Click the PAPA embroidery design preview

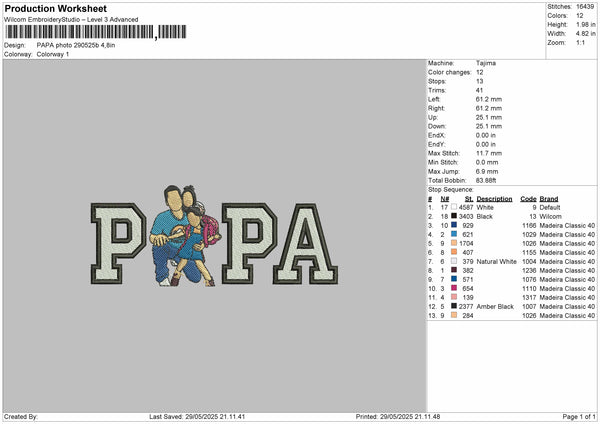(x=214, y=236)
